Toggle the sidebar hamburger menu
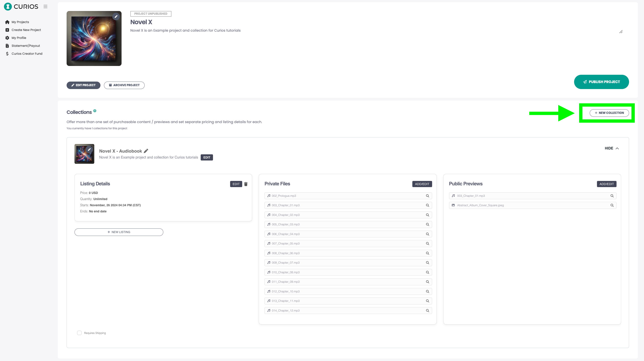 click(x=45, y=7)
